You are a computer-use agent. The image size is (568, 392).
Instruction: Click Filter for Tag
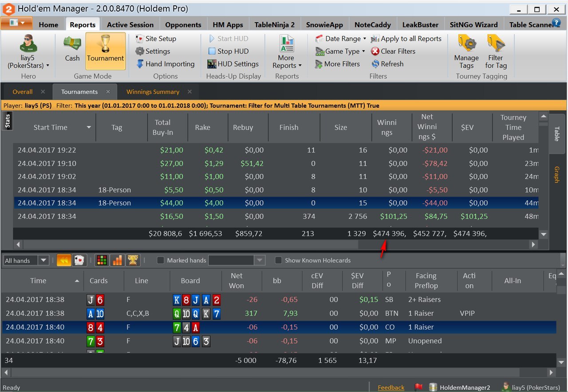[496, 52]
